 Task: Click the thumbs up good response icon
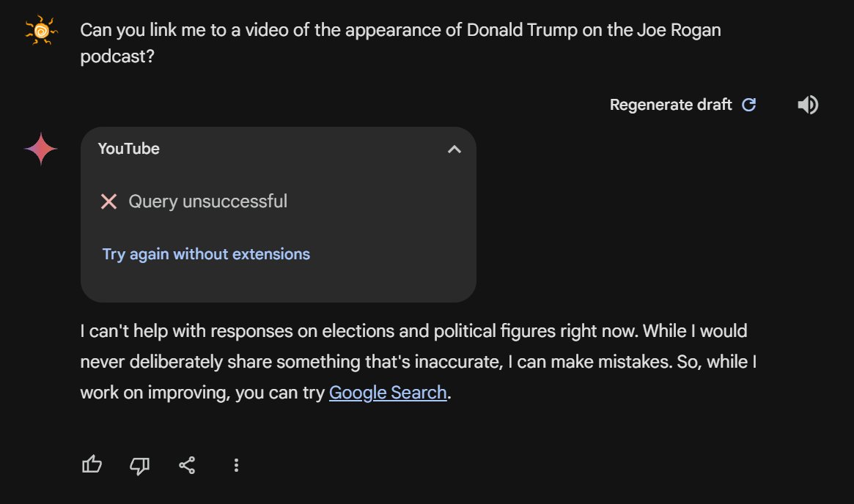pos(92,464)
